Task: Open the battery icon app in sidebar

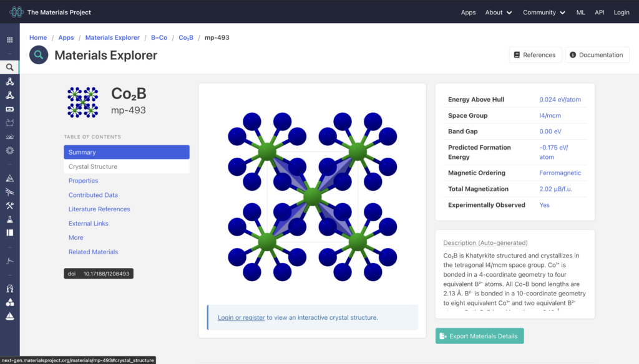Action: [x=9, y=109]
